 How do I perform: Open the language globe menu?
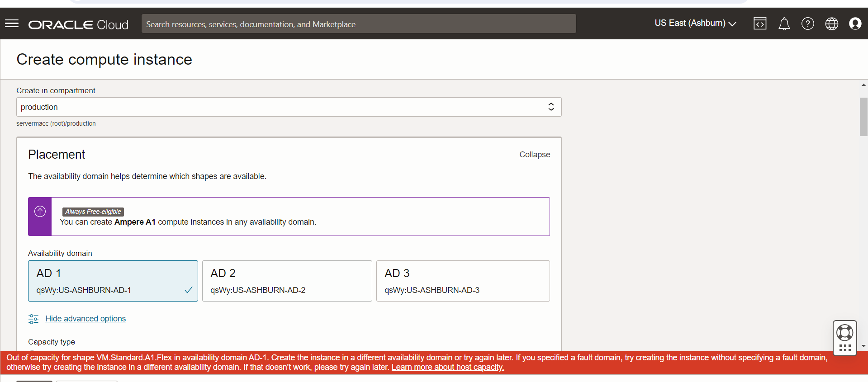coord(832,24)
